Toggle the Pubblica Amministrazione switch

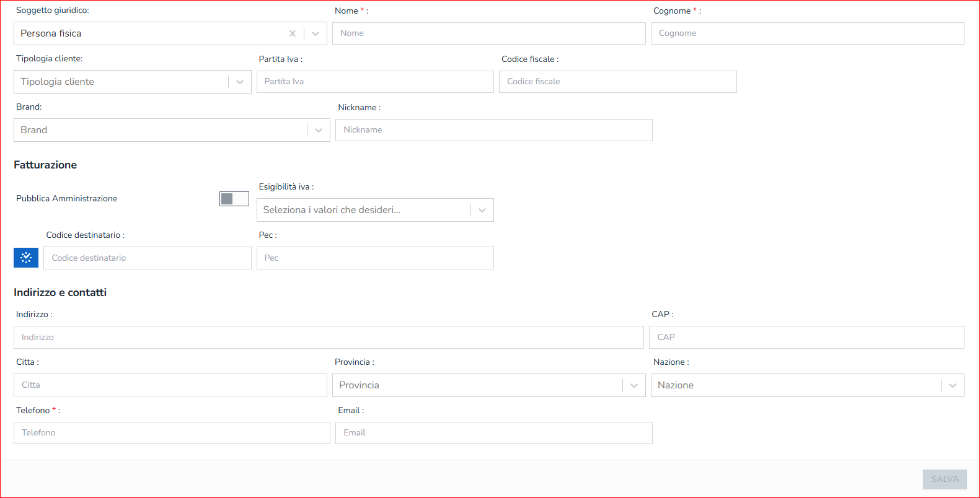point(234,199)
